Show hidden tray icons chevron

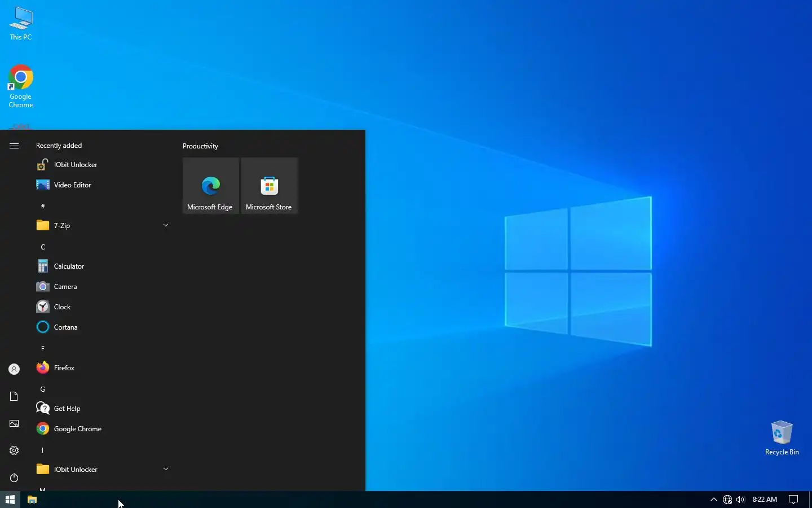pyautogui.click(x=713, y=500)
